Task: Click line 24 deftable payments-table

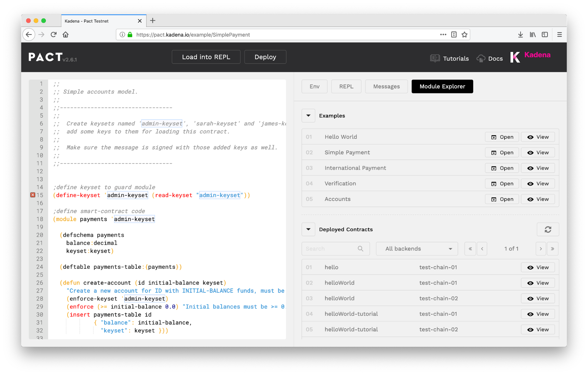Action: (x=121, y=267)
